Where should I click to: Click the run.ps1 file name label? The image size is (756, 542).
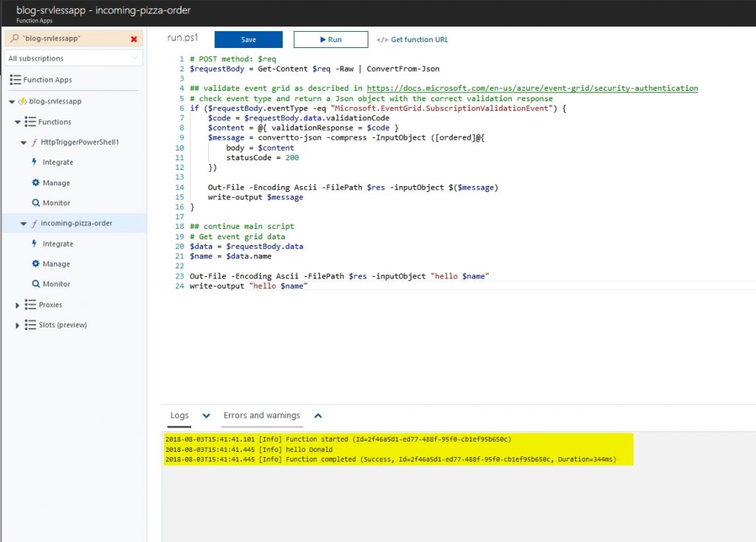[183, 38]
